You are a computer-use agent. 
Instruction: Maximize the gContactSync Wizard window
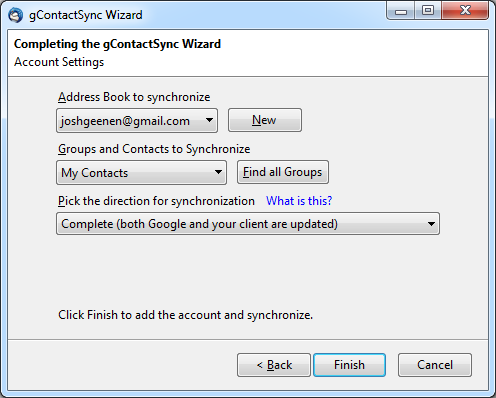(428, 11)
